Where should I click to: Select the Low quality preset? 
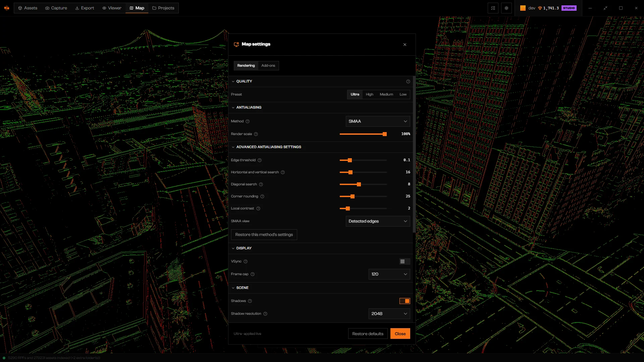coord(403,95)
